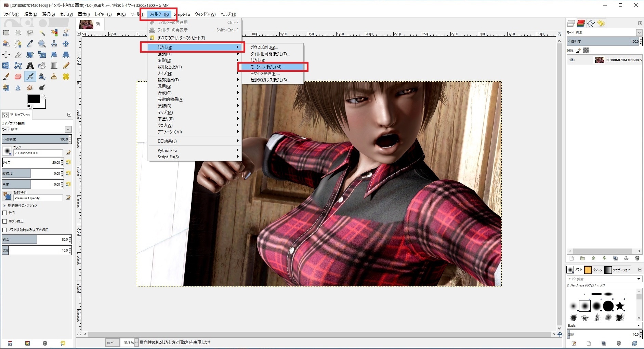Open the 33.3% zoom level dropdown

[x=136, y=343]
